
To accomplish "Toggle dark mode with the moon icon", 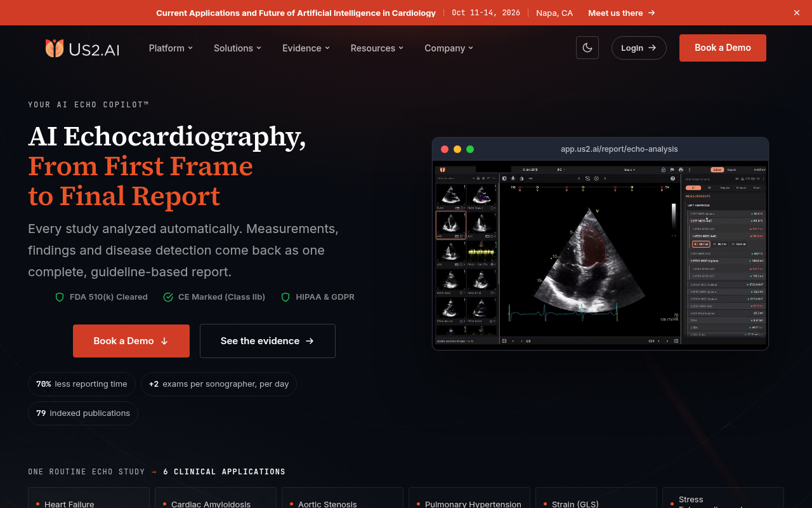I will [x=587, y=48].
